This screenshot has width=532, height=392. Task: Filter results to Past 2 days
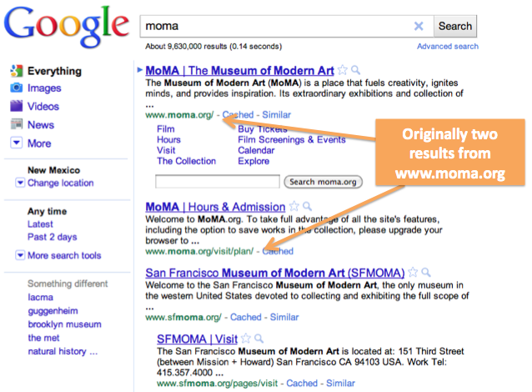[x=53, y=237]
